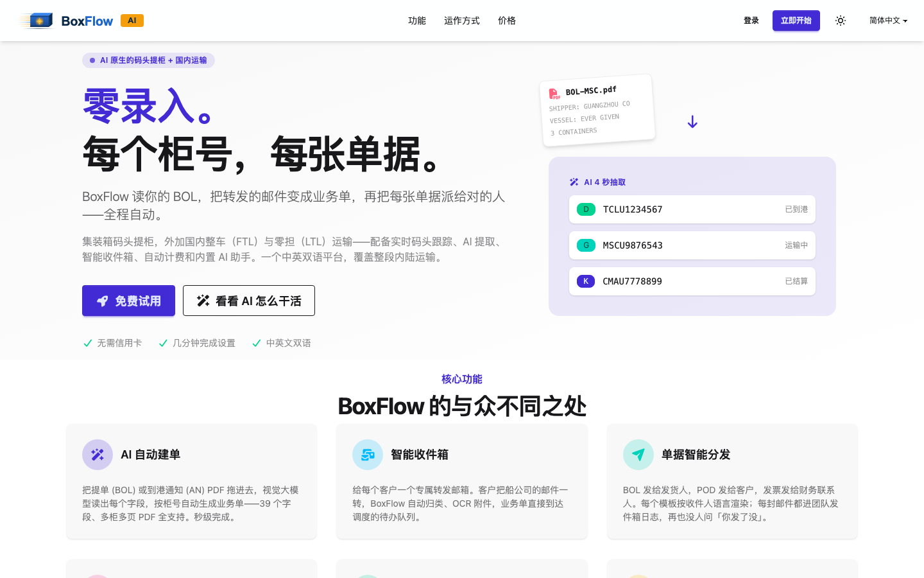Screen dimensions: 924x578
Task: Click the 免费试用 button
Action: [128, 301]
